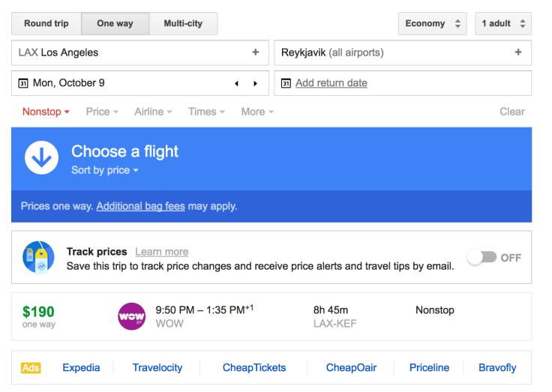Click the departure date calendar icon
The image size is (552, 392).
tap(22, 83)
